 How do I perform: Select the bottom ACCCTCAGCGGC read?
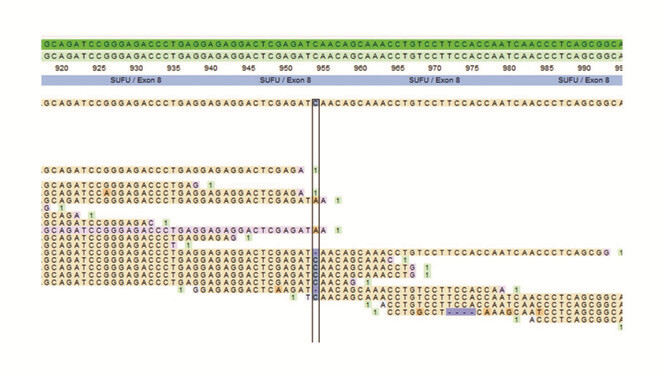[575, 320]
